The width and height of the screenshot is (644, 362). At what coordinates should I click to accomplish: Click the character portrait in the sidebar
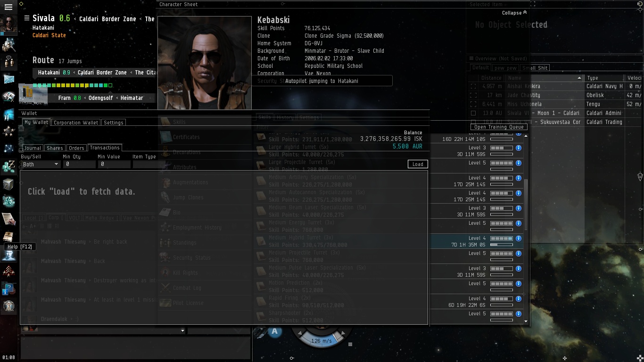(x=8, y=24)
